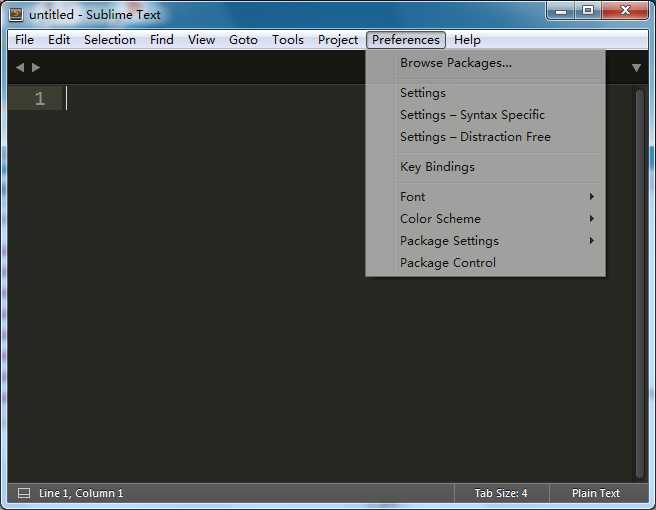The height and width of the screenshot is (510, 656).
Task: Go to next tab with right arrow
Action: tap(36, 67)
